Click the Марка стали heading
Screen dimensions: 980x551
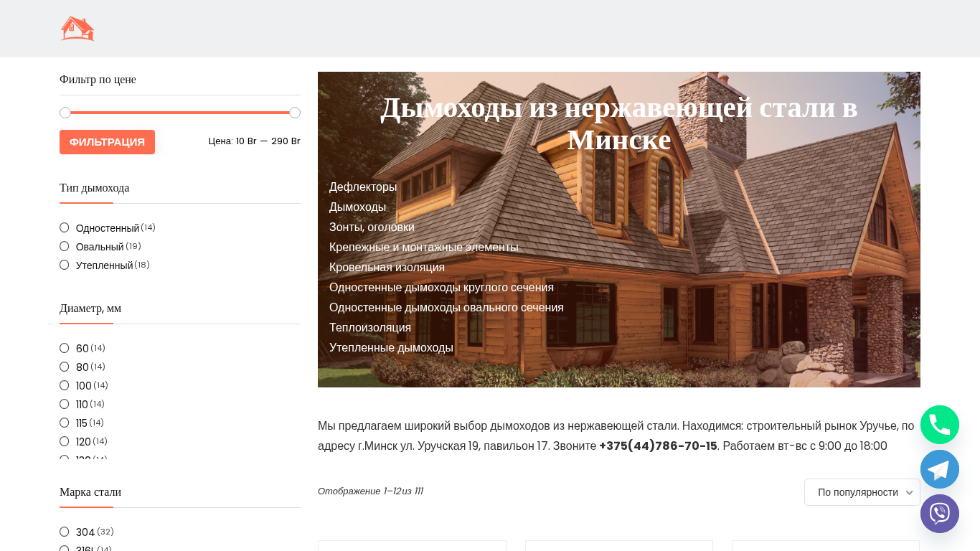tap(90, 491)
